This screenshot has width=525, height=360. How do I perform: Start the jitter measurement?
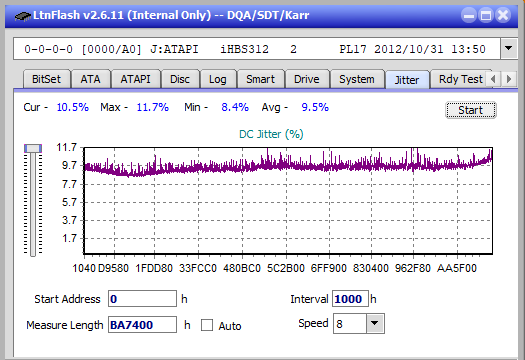click(x=470, y=110)
